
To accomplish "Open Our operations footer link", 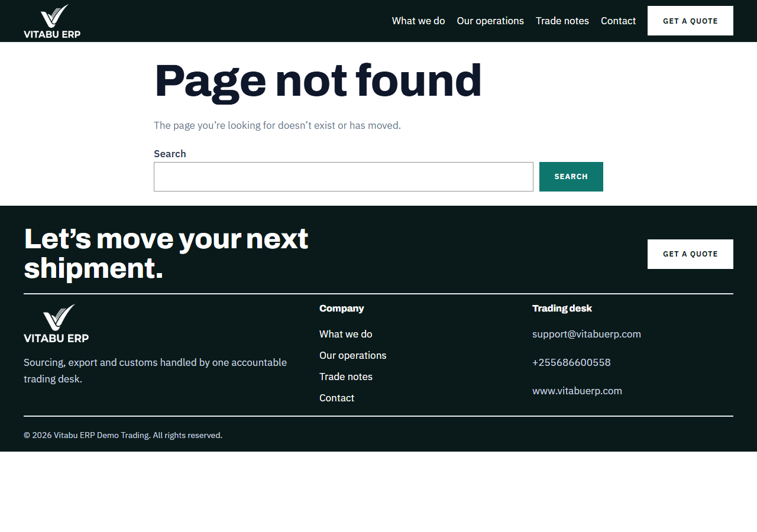I will [x=353, y=355].
